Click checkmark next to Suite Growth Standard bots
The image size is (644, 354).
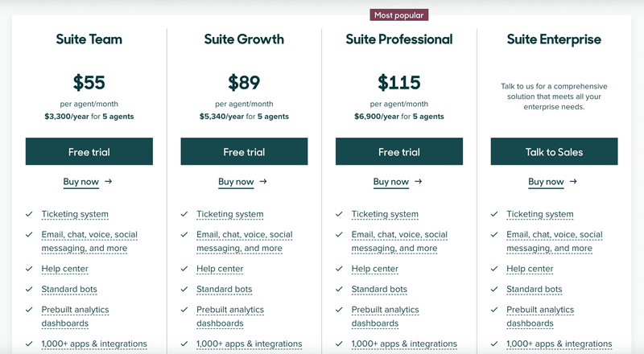184,289
